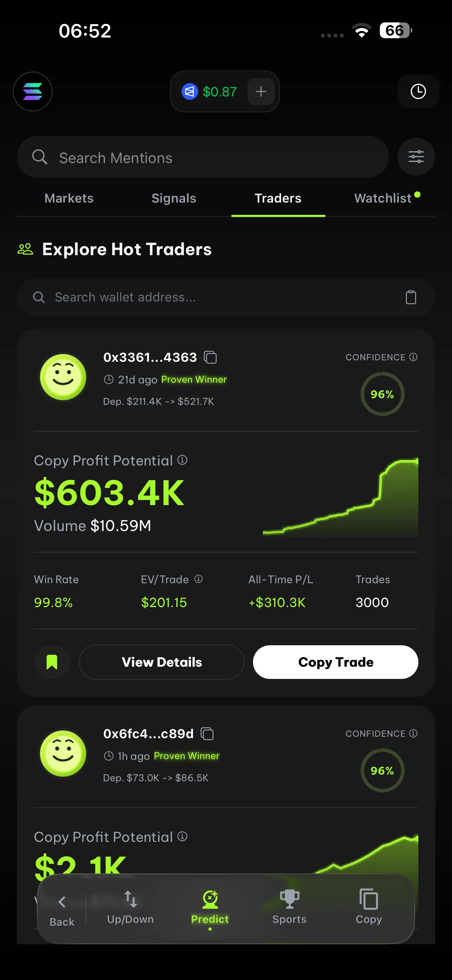Open the search filters icon

[416, 157]
